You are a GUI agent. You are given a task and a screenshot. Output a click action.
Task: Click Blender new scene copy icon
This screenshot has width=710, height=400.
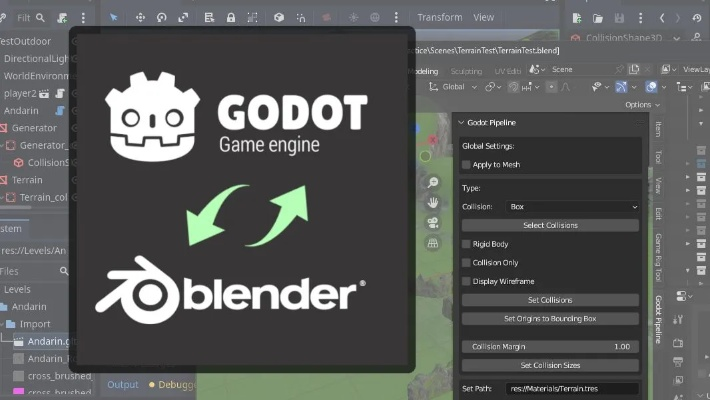tap(634, 69)
